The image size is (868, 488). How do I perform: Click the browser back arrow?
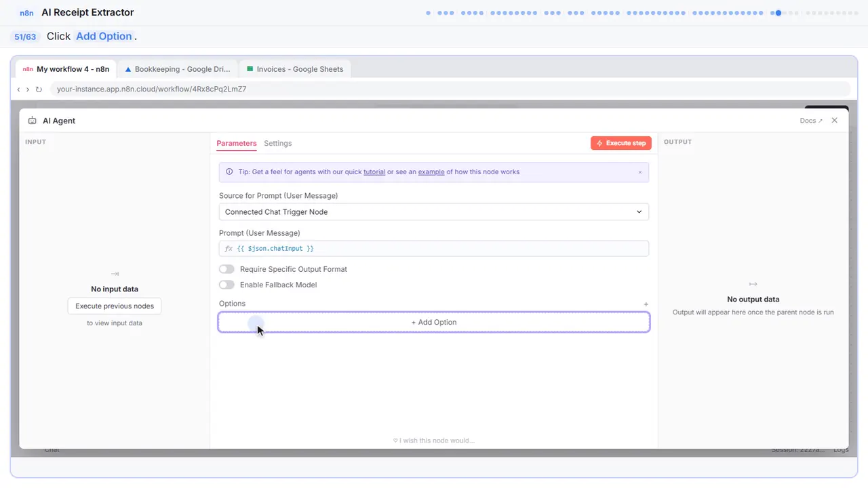pyautogui.click(x=18, y=89)
